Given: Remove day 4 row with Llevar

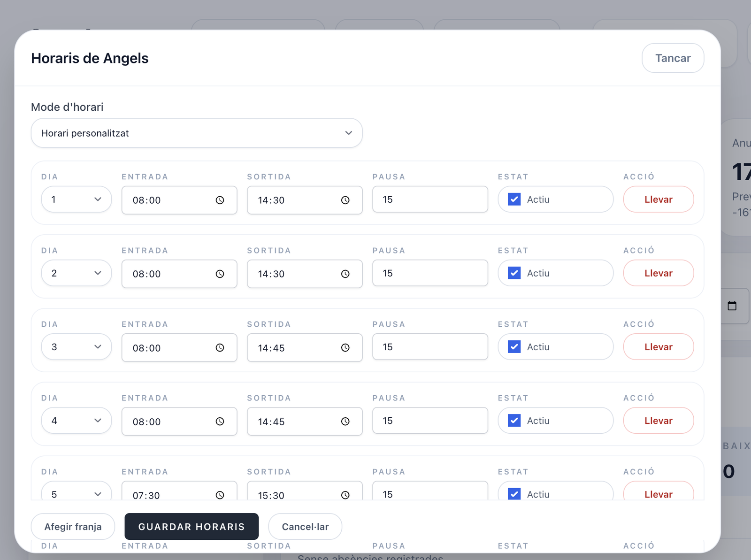Looking at the screenshot, I should [659, 421].
